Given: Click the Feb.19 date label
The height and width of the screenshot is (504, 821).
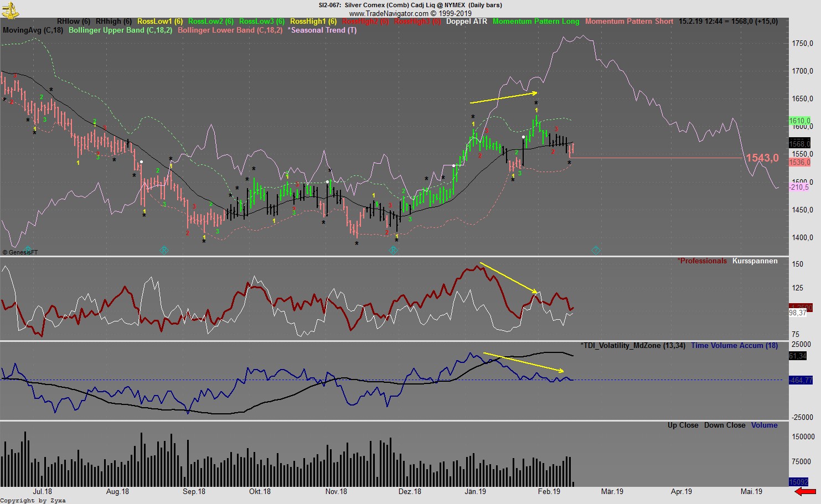Looking at the screenshot, I should point(549,492).
